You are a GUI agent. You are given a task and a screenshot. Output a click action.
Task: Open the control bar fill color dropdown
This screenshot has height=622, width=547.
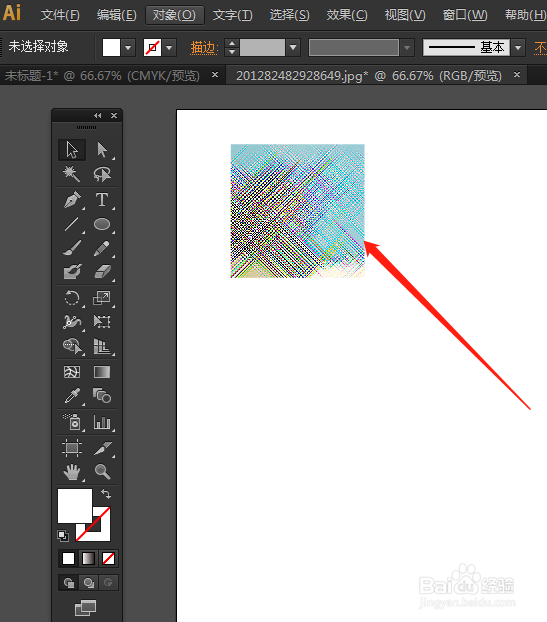pos(128,48)
